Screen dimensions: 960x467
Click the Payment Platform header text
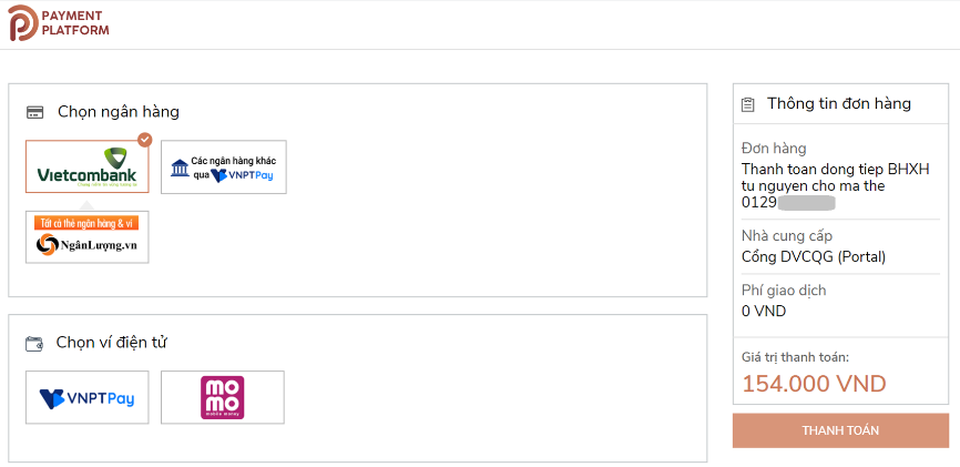[75, 23]
